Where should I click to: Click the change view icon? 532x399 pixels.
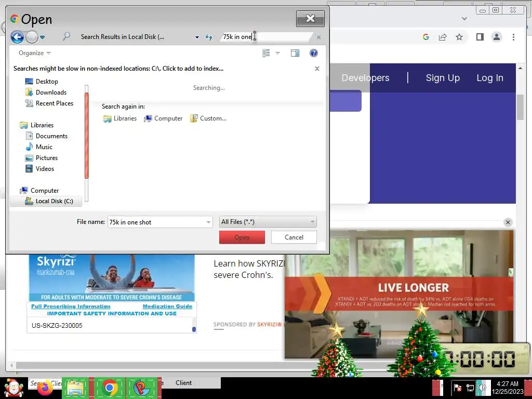[x=266, y=53]
